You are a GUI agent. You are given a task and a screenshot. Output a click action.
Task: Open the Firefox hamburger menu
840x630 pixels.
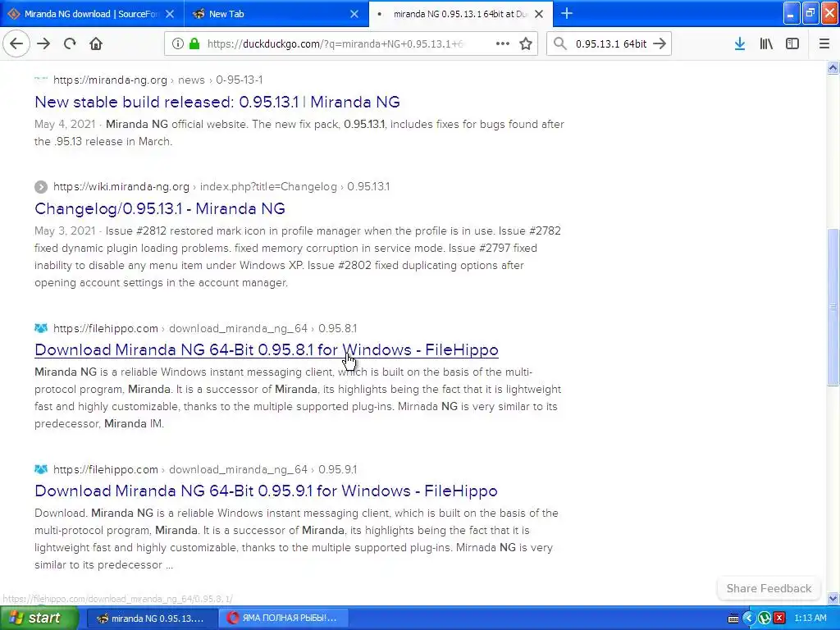coord(824,44)
